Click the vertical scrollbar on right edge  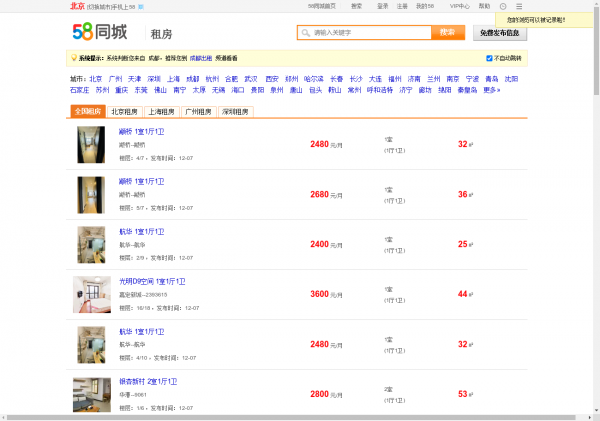tap(595, 200)
